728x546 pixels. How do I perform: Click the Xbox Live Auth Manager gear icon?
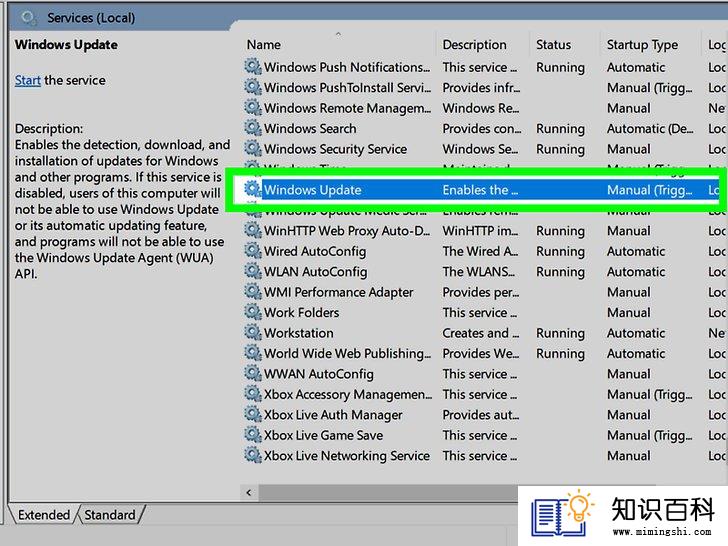pyautogui.click(x=253, y=414)
